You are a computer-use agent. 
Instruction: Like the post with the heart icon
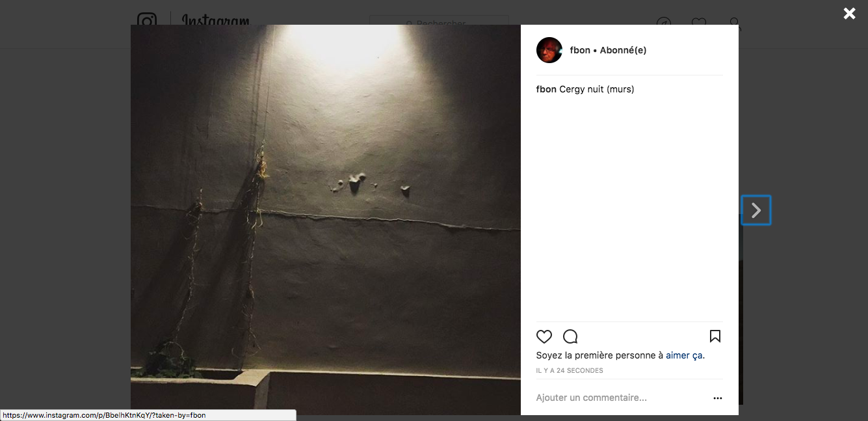click(x=544, y=336)
